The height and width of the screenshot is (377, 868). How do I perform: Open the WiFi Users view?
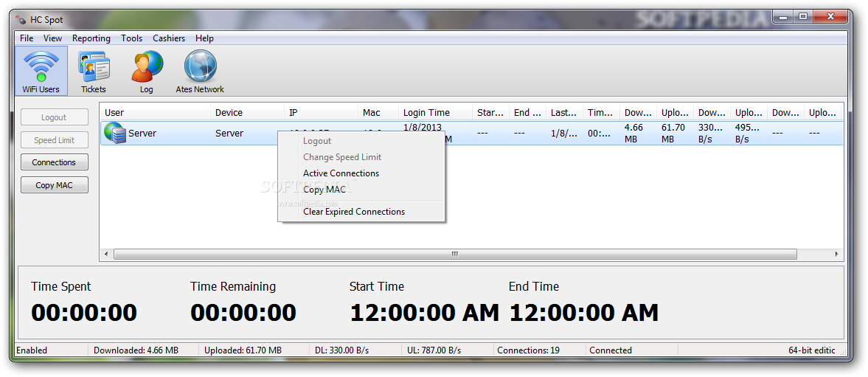click(x=41, y=71)
